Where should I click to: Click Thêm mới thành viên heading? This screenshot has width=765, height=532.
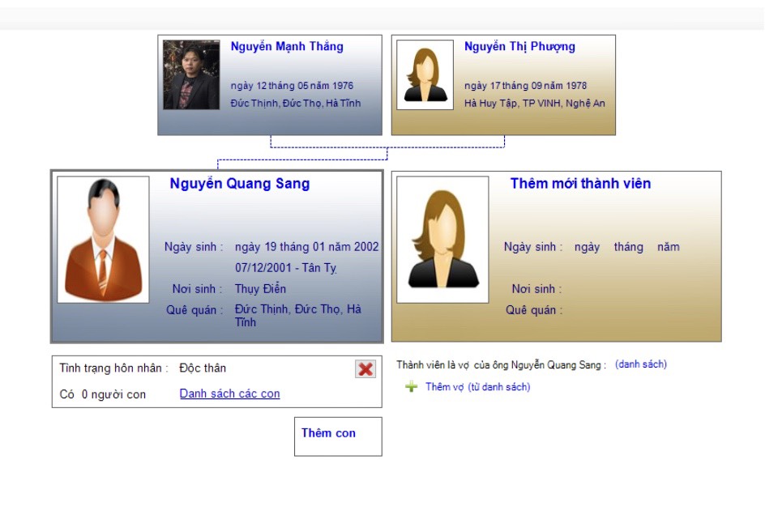(580, 183)
